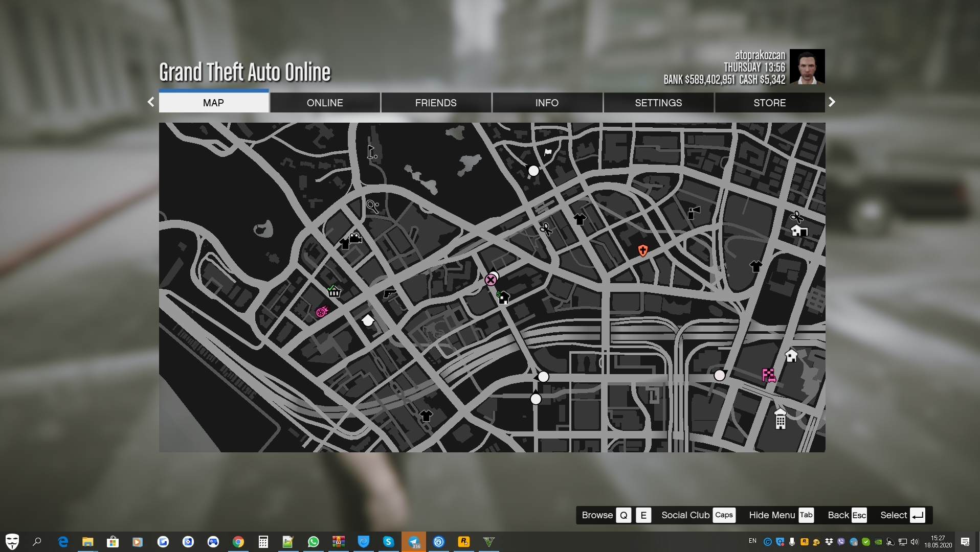
Task: Select the pistol gun shop blip
Action: (x=390, y=293)
